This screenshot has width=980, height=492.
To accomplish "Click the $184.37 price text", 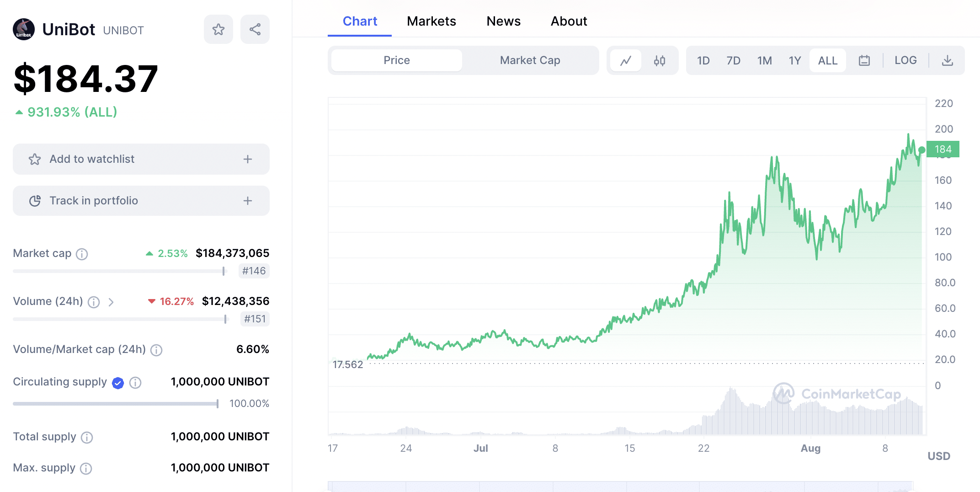I will pos(86,79).
